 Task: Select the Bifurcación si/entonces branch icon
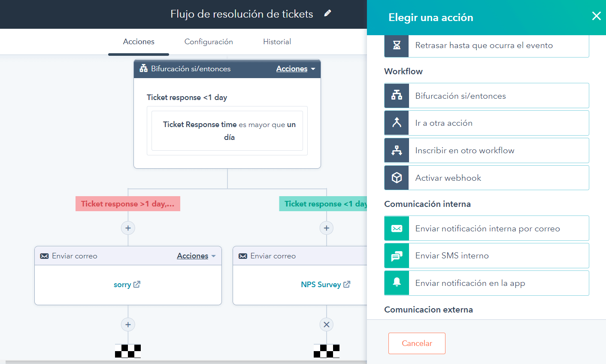pos(397,95)
